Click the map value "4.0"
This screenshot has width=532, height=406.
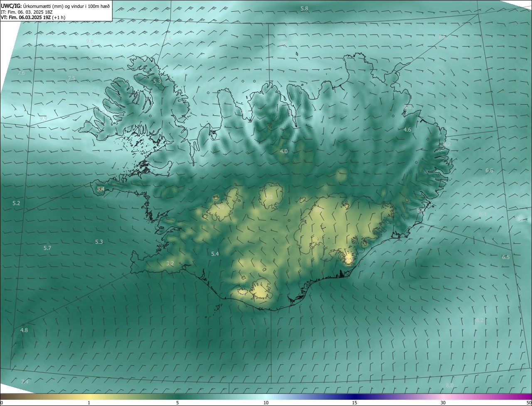coord(284,152)
